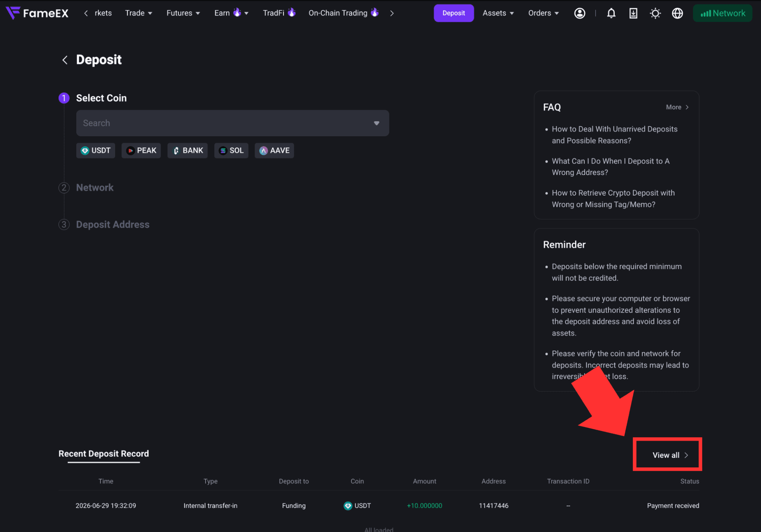Open the language globe icon
Image resolution: width=761 pixels, height=532 pixels.
pyautogui.click(x=677, y=13)
